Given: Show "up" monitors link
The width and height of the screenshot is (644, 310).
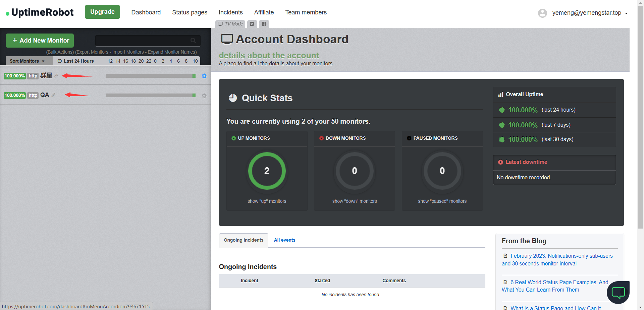Looking at the screenshot, I should click(x=267, y=201).
